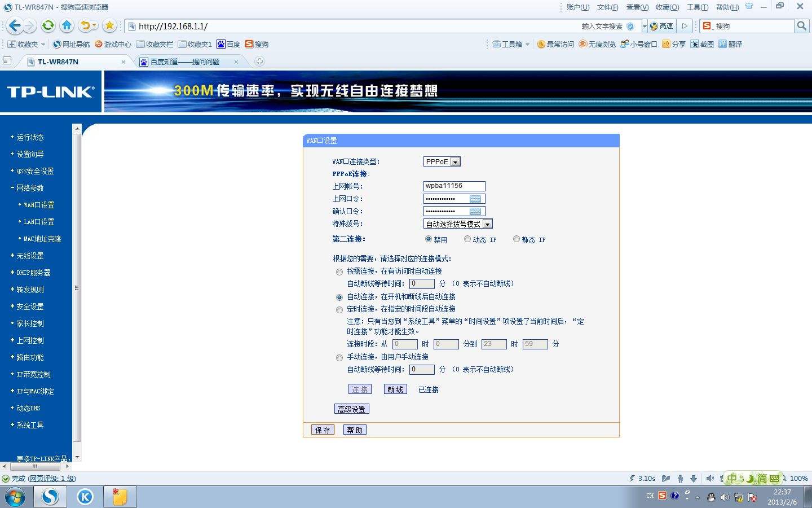Click the browser home icon
Viewport: 812px width, 508px height.
[67, 25]
